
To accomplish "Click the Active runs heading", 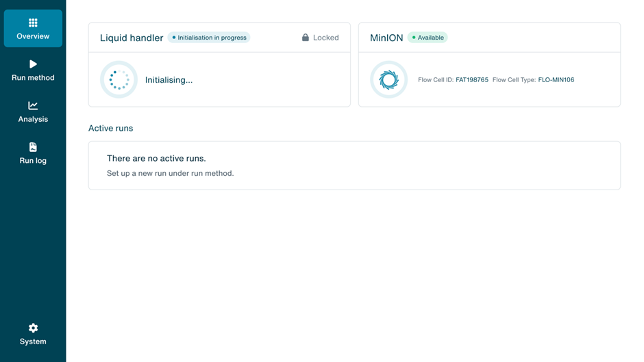I will point(110,128).
